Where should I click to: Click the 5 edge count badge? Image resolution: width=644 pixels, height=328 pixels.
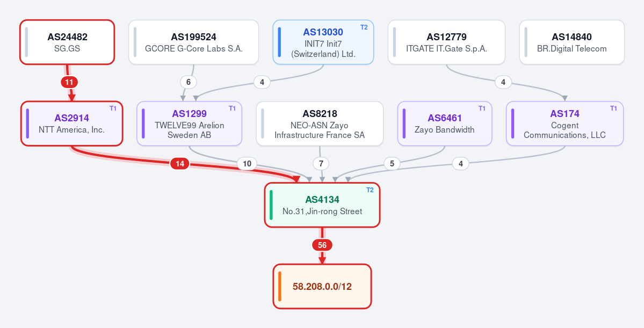click(392, 164)
